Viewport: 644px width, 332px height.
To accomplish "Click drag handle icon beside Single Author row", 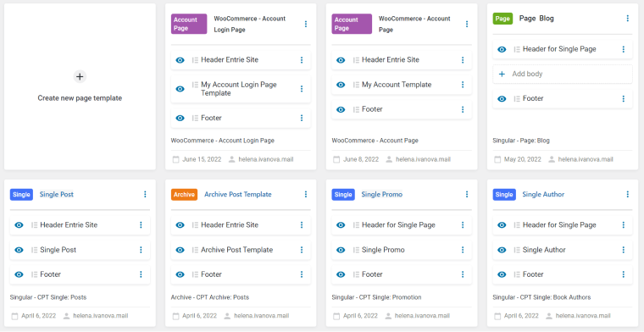I will [517, 250].
